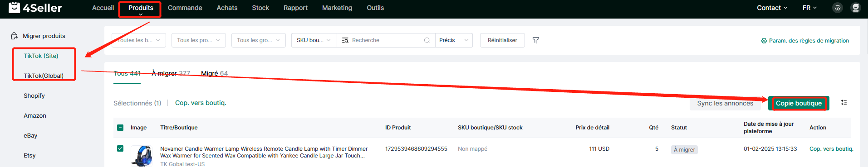Switch to the Migré tab

[214, 73]
